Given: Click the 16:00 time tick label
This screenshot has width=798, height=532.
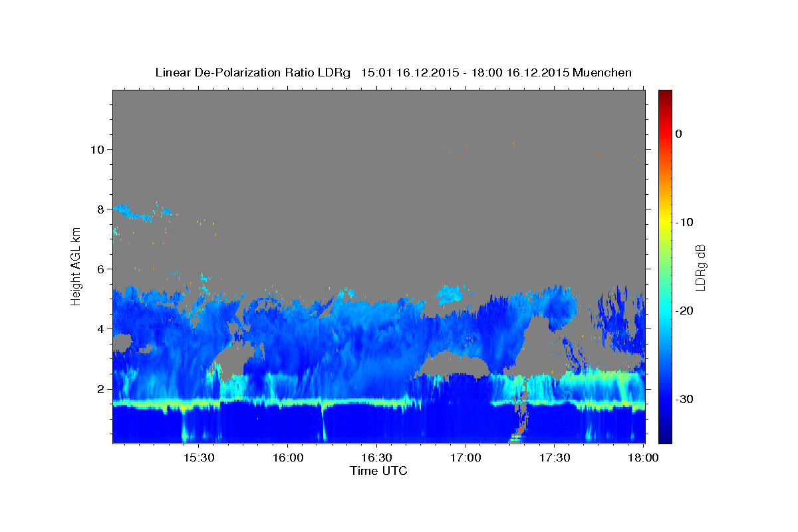Looking at the screenshot, I should point(288,458).
